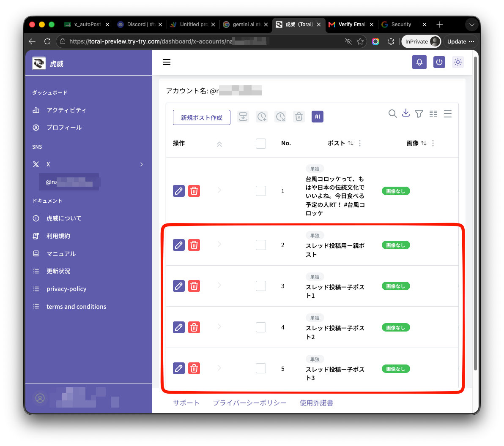Viewport: 504px width, 446px height.
Task: Click the page vertical scrollbar
Action: 475,213
